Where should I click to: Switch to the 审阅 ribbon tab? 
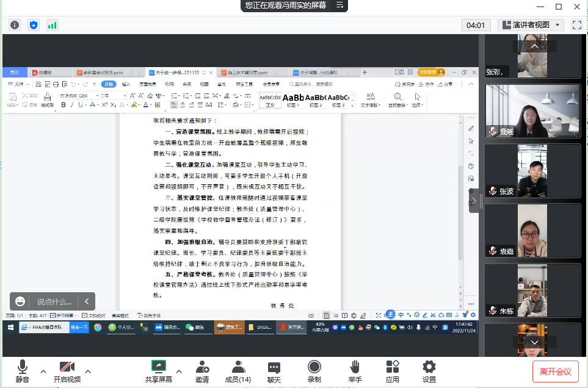[x=186, y=84]
